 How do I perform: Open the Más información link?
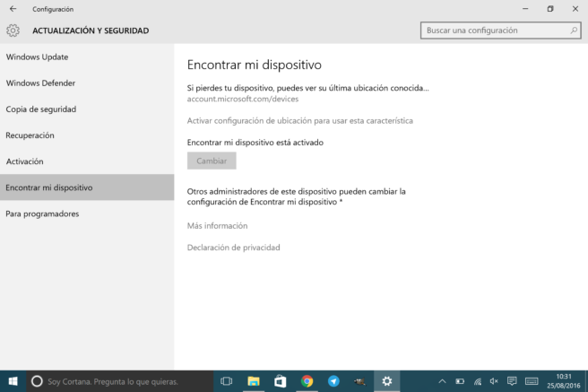tap(217, 226)
